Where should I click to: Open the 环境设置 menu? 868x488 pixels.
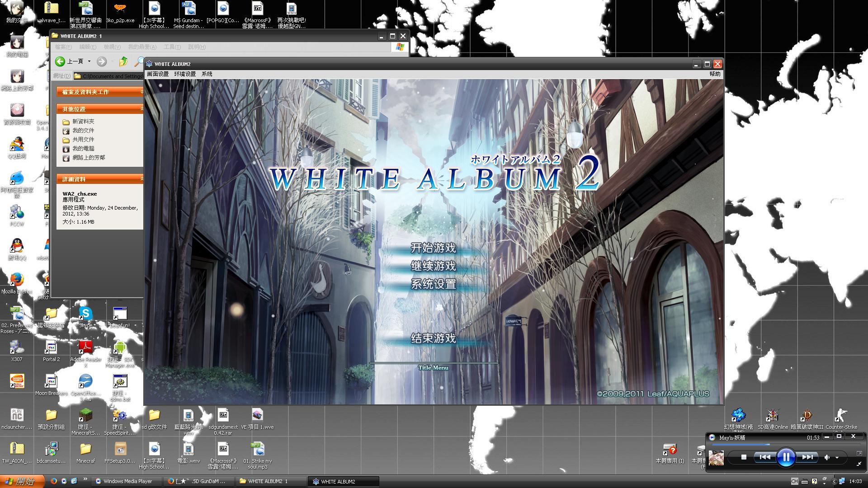[x=185, y=74]
